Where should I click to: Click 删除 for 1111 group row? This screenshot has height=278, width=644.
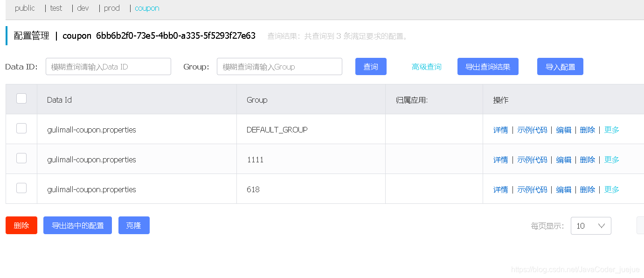point(588,160)
